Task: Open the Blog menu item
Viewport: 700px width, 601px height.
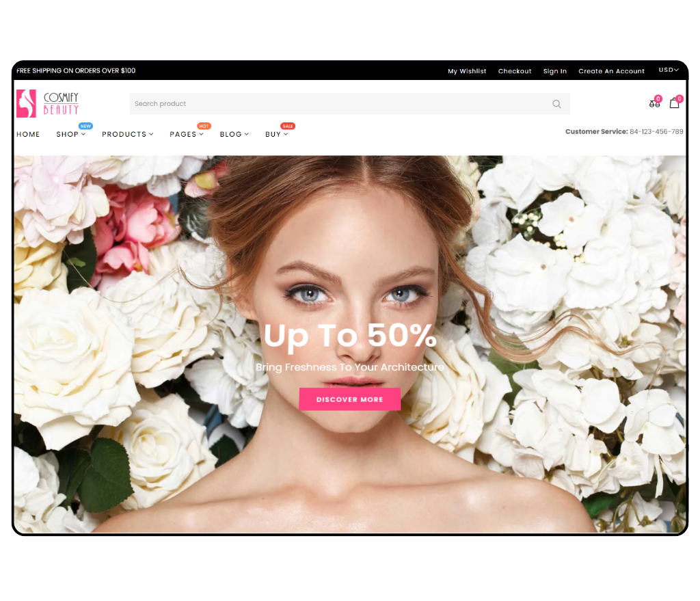Action: pos(234,135)
